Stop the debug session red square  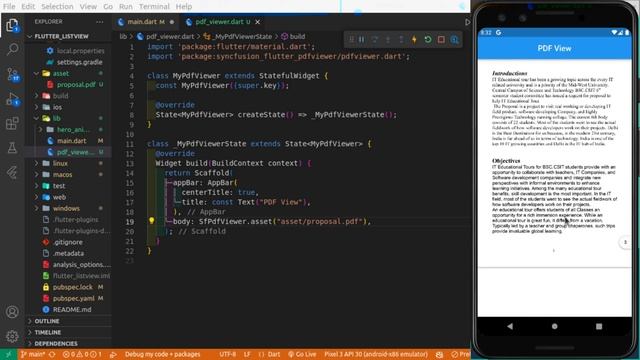click(441, 40)
